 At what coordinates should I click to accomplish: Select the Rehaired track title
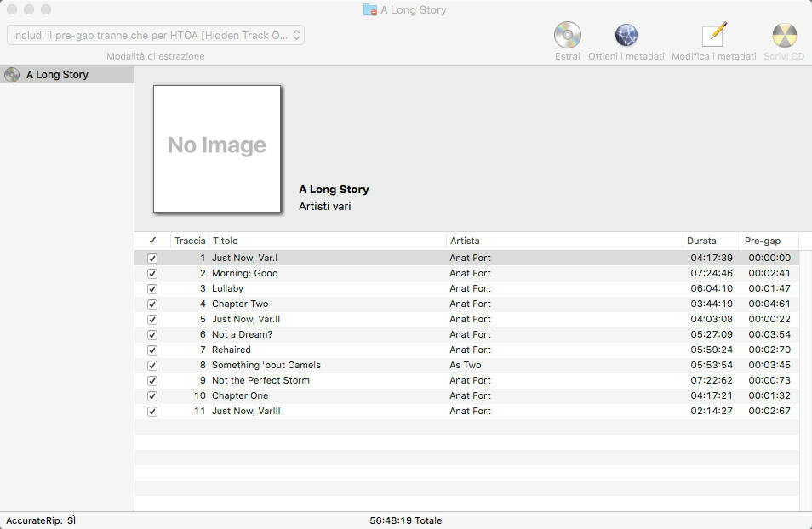click(x=231, y=350)
